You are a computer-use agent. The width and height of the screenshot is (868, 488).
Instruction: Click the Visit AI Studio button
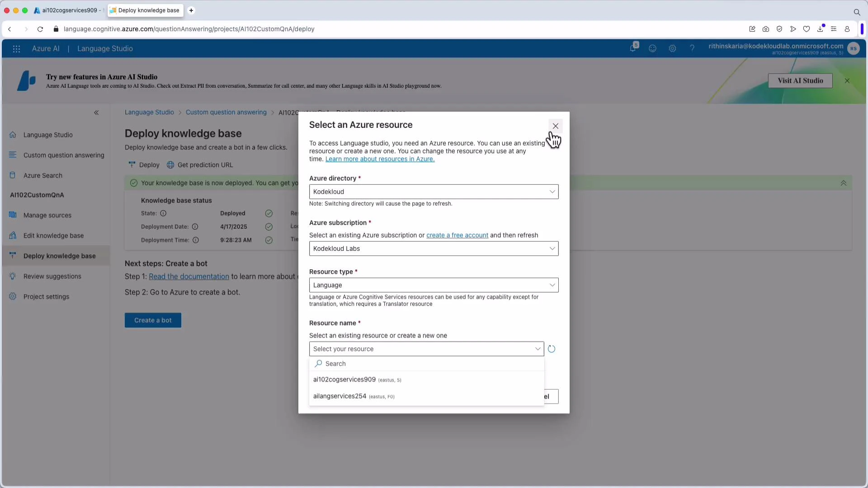(800, 80)
